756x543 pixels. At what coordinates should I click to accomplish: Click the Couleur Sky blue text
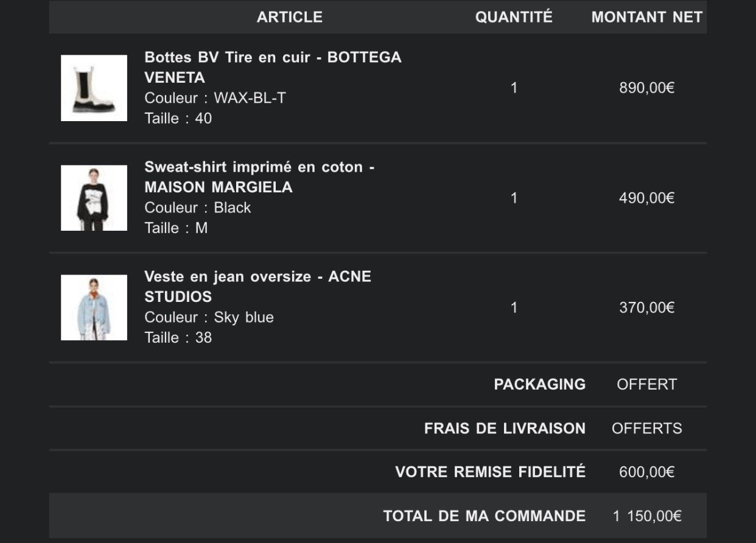[x=209, y=317]
